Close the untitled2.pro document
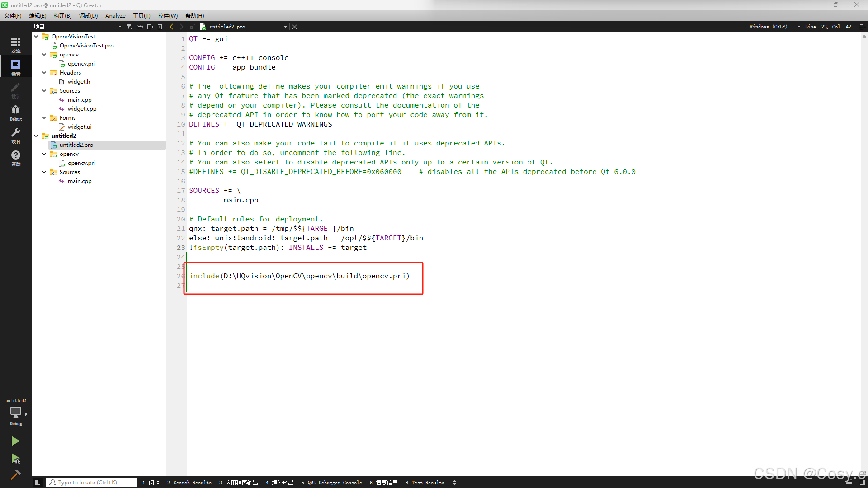868x488 pixels. click(x=295, y=27)
